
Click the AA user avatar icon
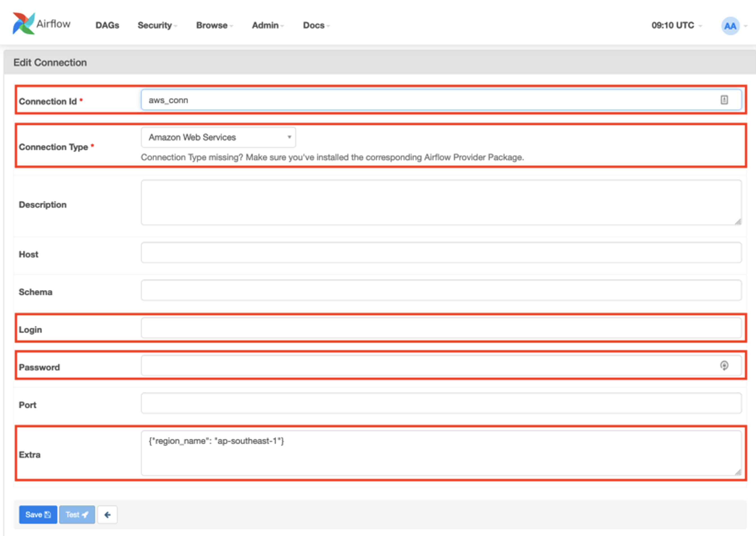click(x=730, y=26)
